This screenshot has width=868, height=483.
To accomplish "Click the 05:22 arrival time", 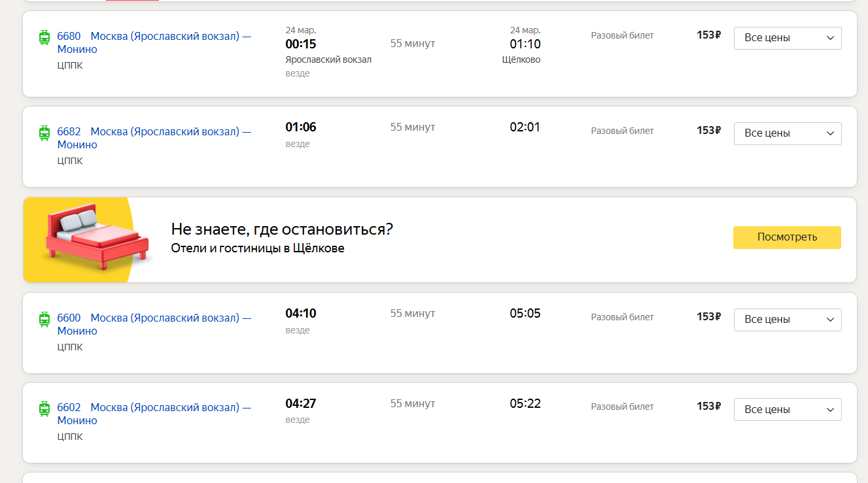I will tap(525, 403).
